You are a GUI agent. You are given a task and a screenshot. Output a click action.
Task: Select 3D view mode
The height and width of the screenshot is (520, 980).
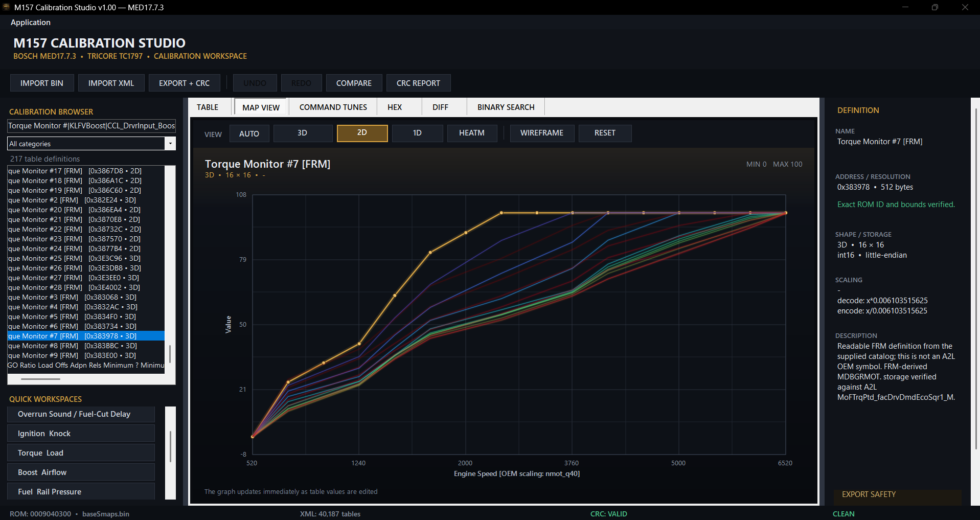point(303,133)
